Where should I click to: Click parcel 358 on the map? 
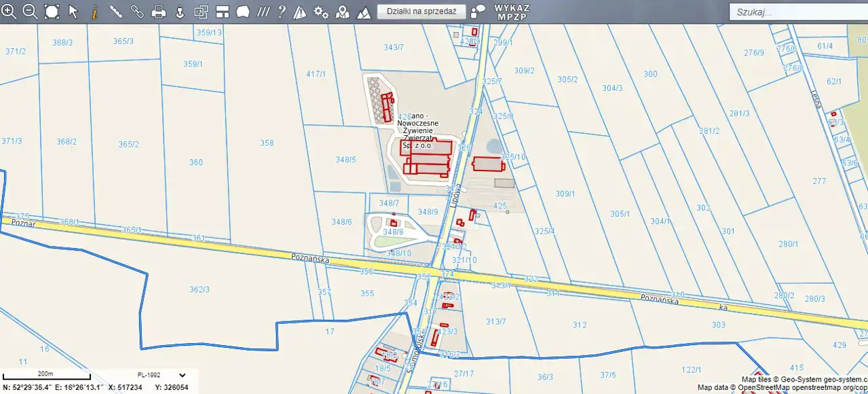pos(267,143)
